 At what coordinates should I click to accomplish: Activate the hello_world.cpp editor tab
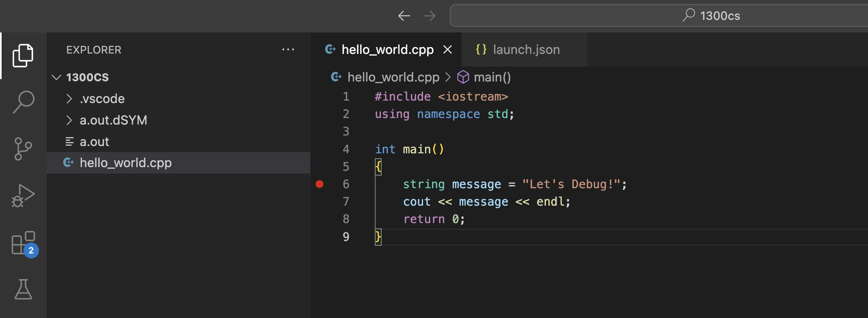[386, 49]
